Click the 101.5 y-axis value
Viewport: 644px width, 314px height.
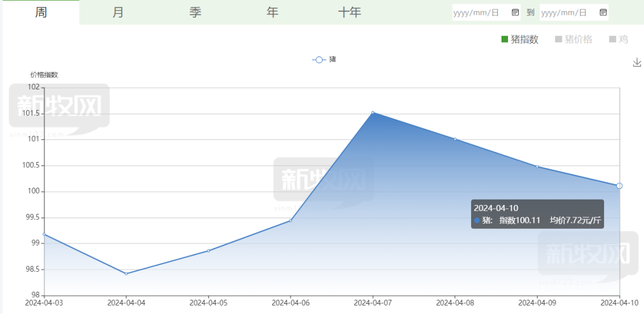pyautogui.click(x=31, y=113)
